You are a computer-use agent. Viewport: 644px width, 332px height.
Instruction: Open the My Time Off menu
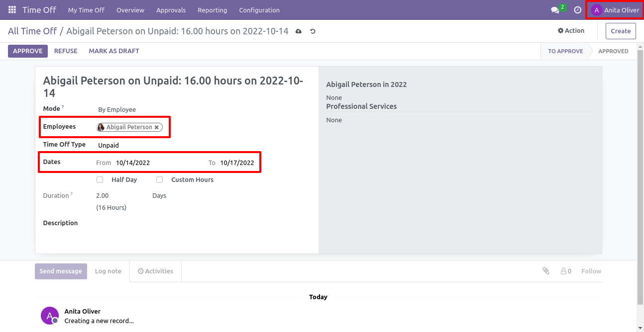point(86,10)
